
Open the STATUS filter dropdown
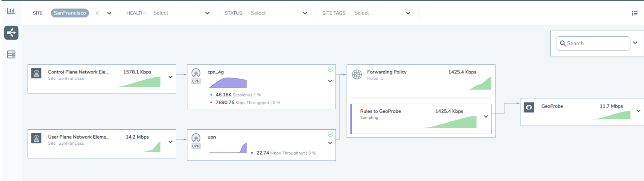pos(305,13)
